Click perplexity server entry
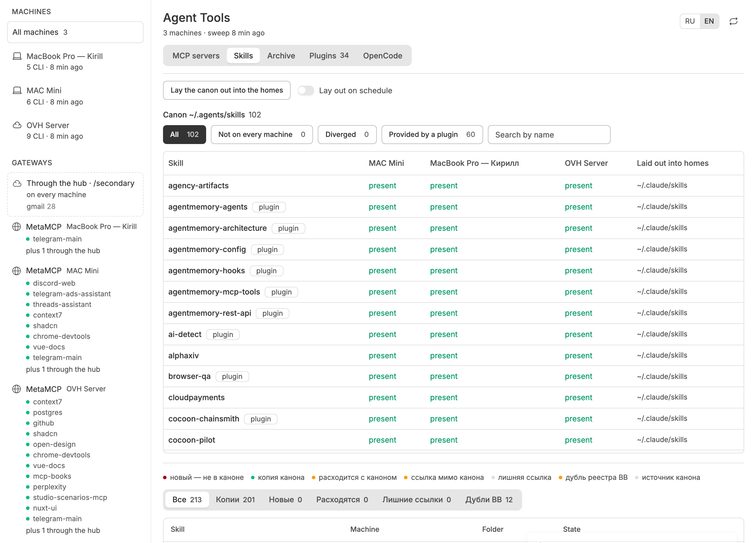This screenshot has width=756, height=543. pos(50,487)
